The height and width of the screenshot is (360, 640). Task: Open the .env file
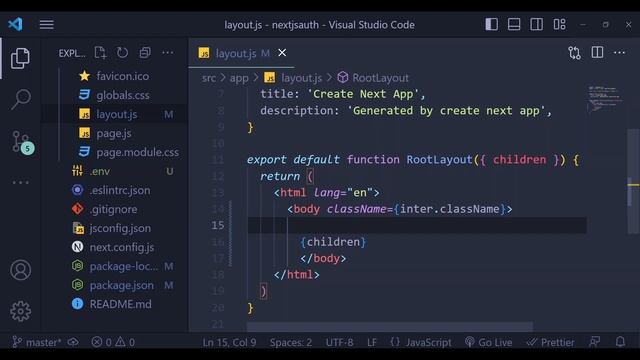pos(100,171)
